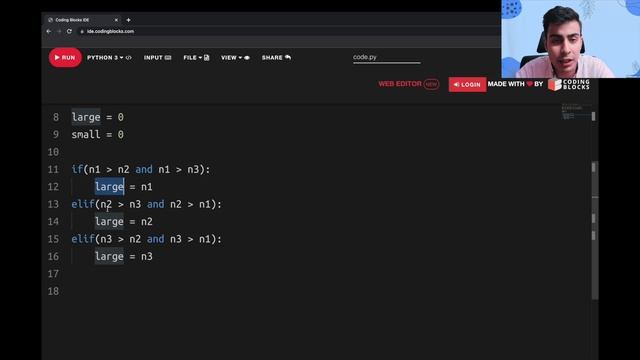This screenshot has width=640, height=360.
Task: Click 'large = n2' on line 14
Action: coord(124,222)
